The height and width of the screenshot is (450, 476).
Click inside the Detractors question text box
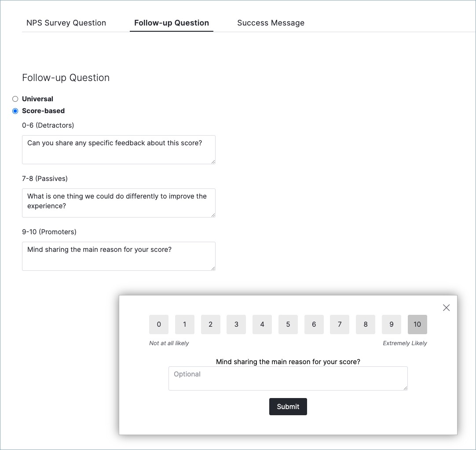[119, 150]
